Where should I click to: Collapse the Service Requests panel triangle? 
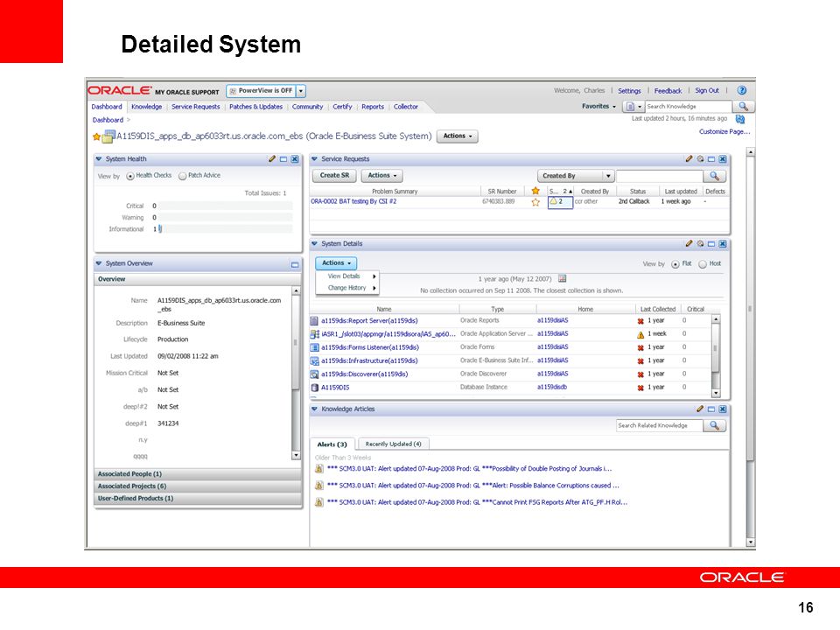tap(314, 159)
